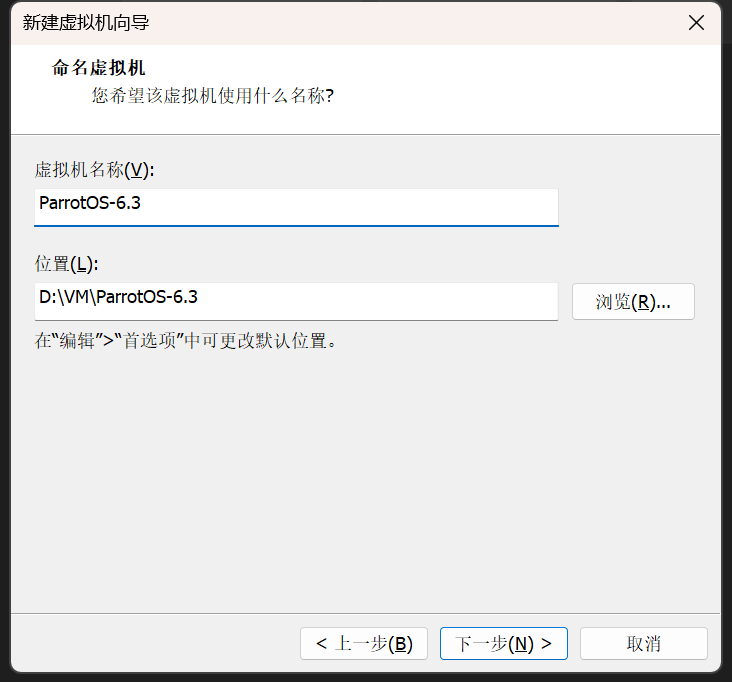Click the location path field D:\VM\ParrotOS-6.3

coord(296,301)
